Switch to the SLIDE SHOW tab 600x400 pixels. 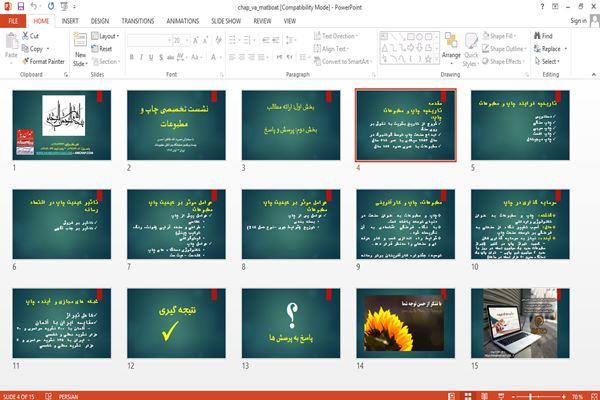click(x=226, y=21)
